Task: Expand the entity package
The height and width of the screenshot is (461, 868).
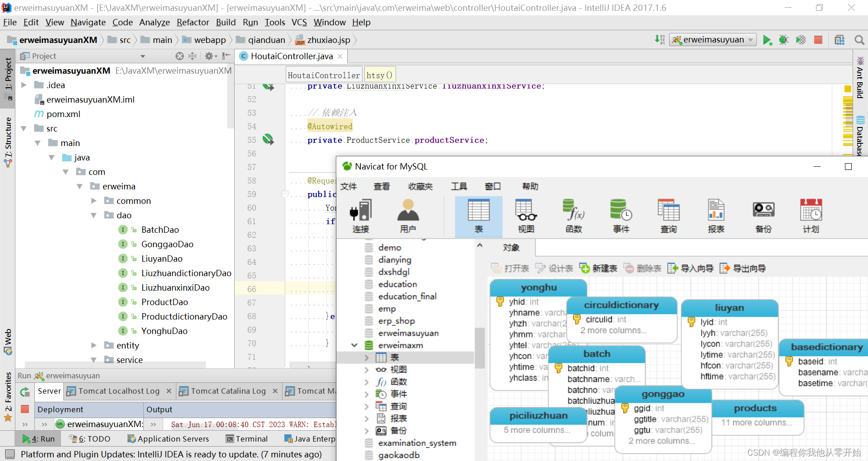Action: tap(94, 345)
